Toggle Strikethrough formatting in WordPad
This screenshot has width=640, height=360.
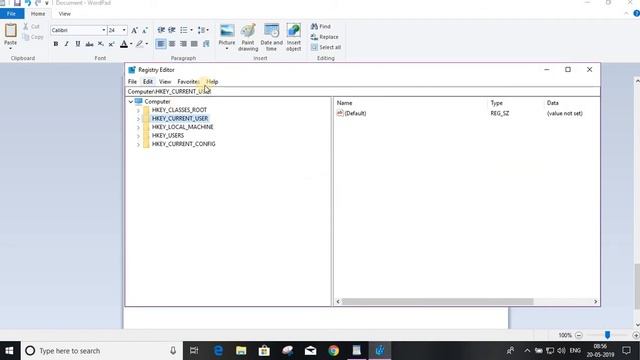(89, 44)
